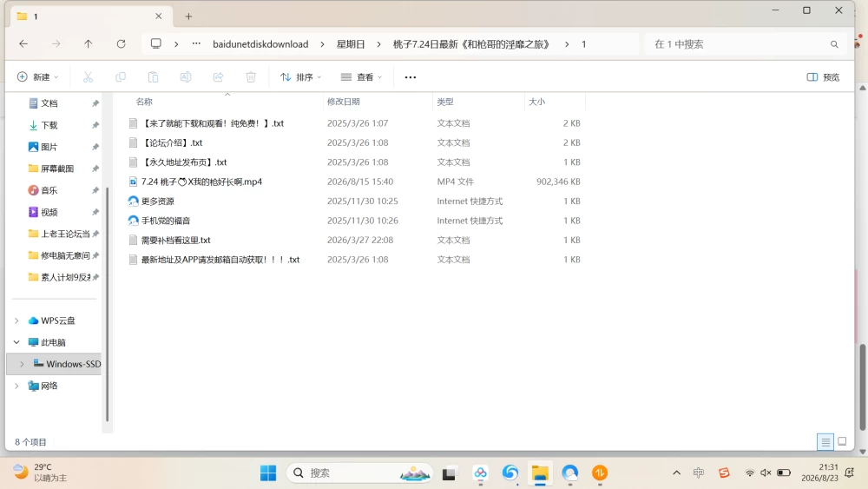The height and width of the screenshot is (489, 868).
Task: Collapse the 此电脑 tree node
Action: pos(16,342)
